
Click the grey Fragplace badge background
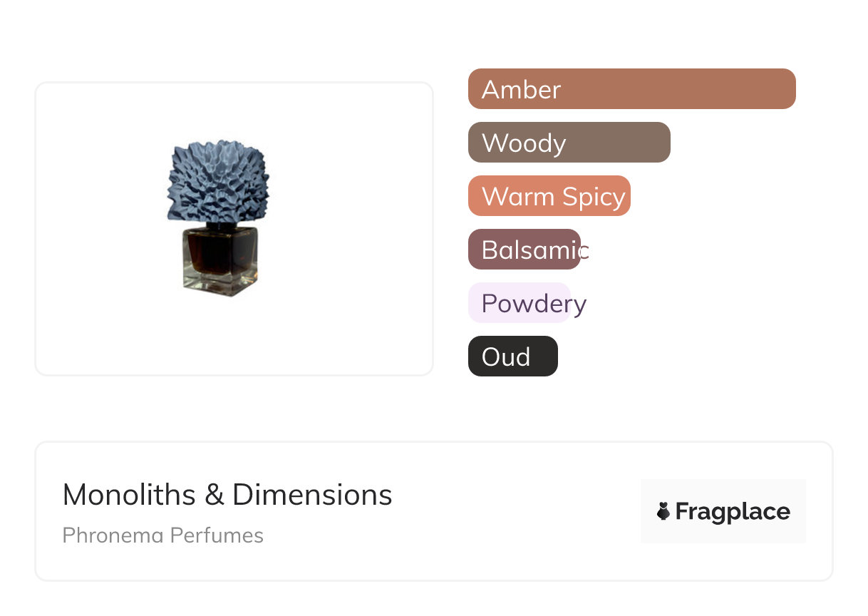pyautogui.click(x=723, y=491)
